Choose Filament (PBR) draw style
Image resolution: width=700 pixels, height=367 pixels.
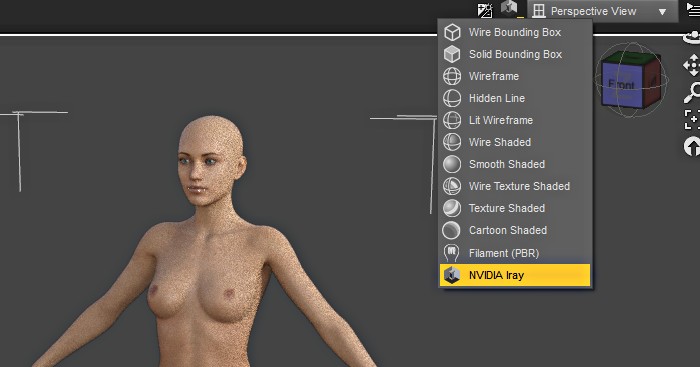tap(515, 253)
